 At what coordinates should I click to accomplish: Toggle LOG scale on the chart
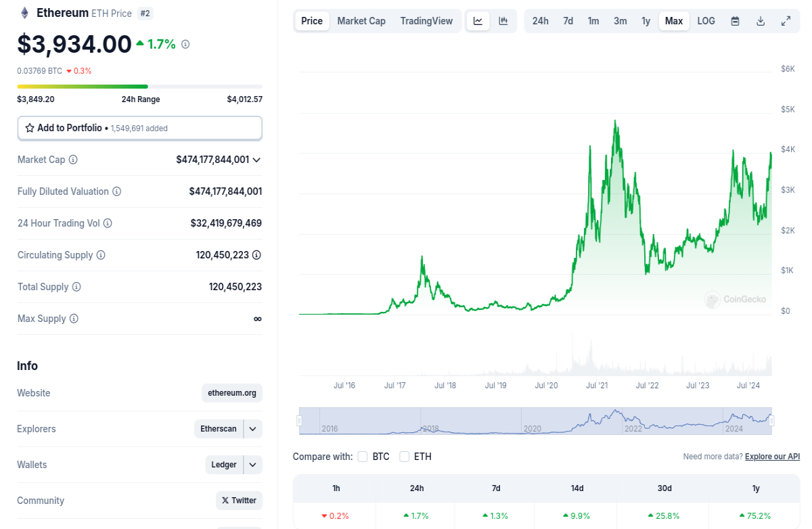(706, 21)
